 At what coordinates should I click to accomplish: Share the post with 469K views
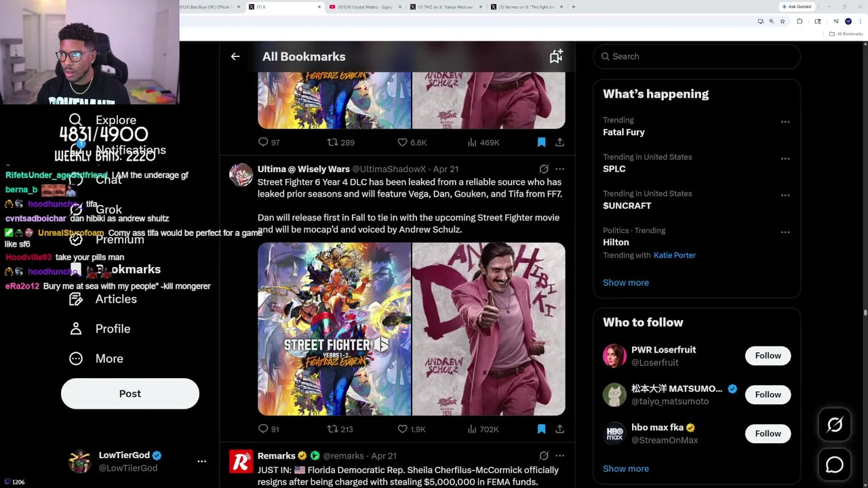click(x=559, y=142)
